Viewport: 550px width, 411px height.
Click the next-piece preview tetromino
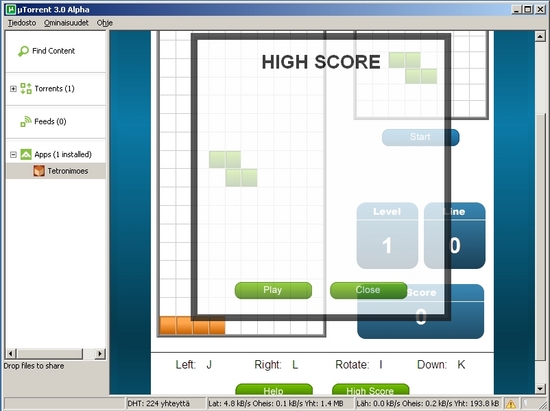pyautogui.click(x=413, y=68)
